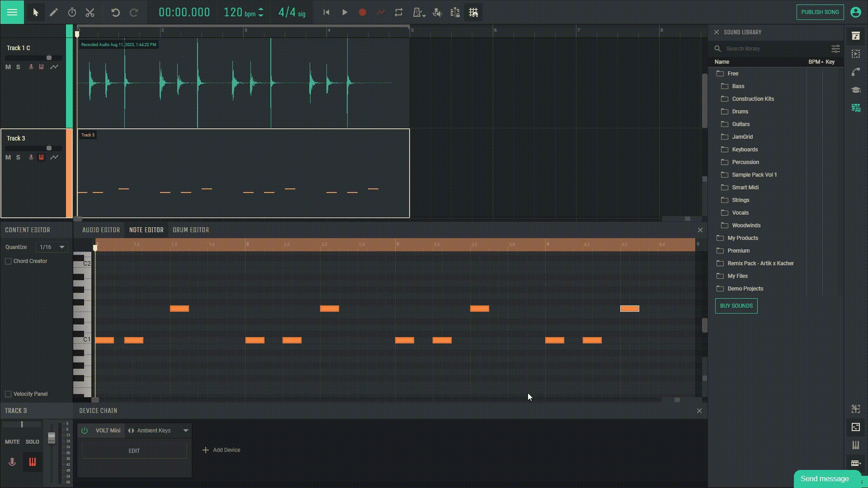
Task: Open the BPM 120 tempo dropdown
Action: tap(261, 13)
